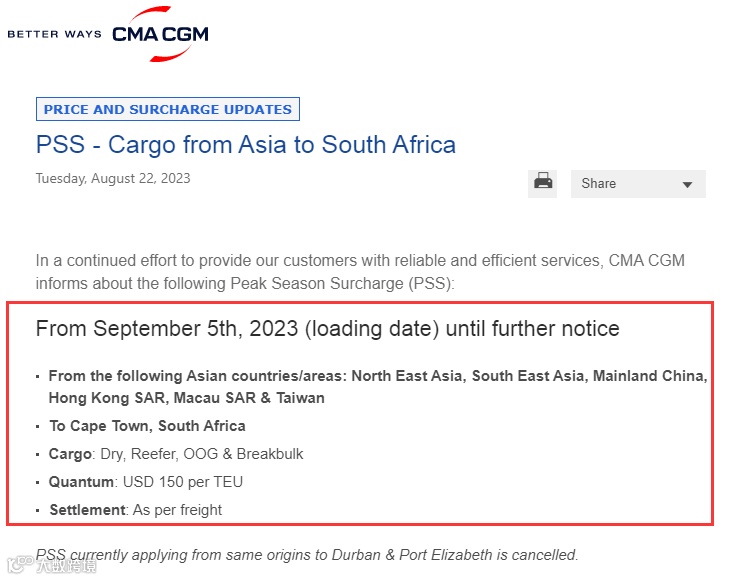Click the Price and Surcharge Updates tag
This screenshot has height=580, width=732.
click(x=168, y=109)
